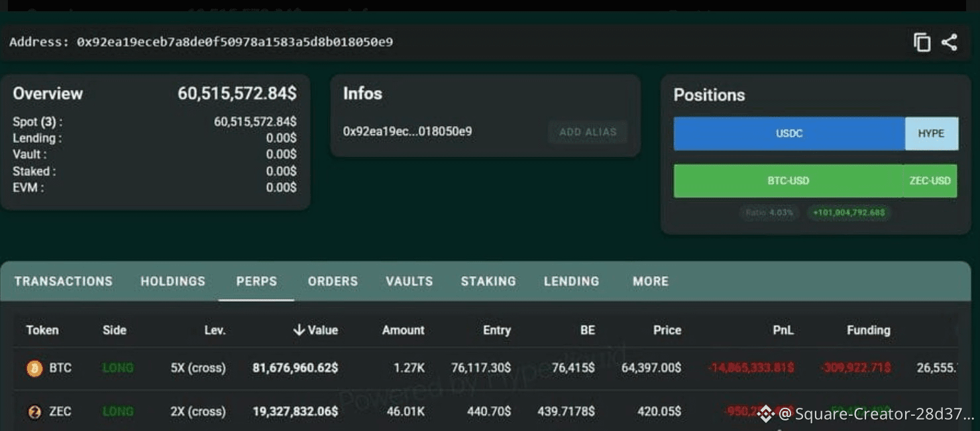980x431 pixels.
Task: Click the BTC coin icon in the table
Action: point(34,368)
